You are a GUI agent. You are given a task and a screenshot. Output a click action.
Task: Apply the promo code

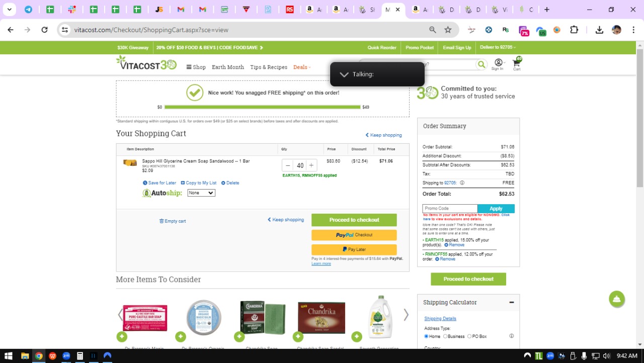tap(496, 209)
